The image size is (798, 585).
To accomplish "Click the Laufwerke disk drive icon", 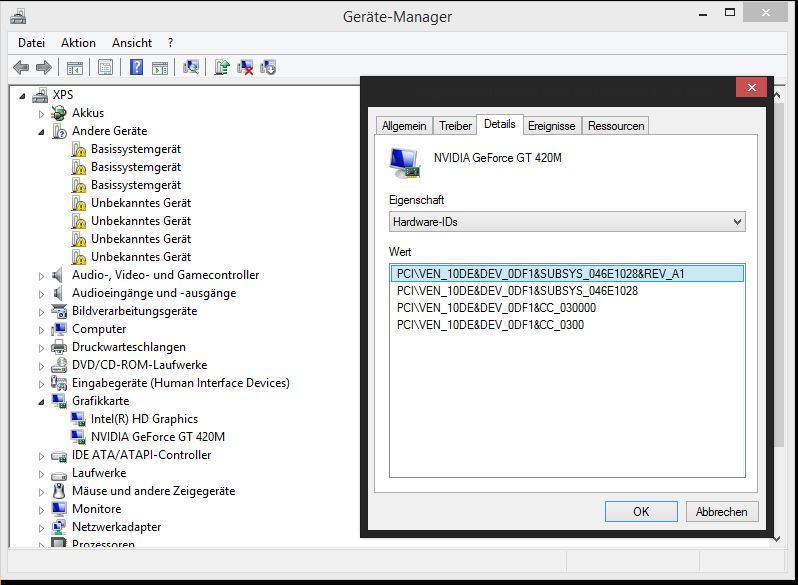I will (59, 476).
